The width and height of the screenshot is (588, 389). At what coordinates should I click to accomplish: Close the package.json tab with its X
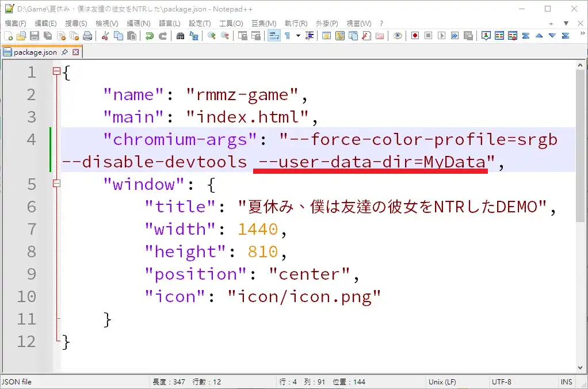pos(75,52)
